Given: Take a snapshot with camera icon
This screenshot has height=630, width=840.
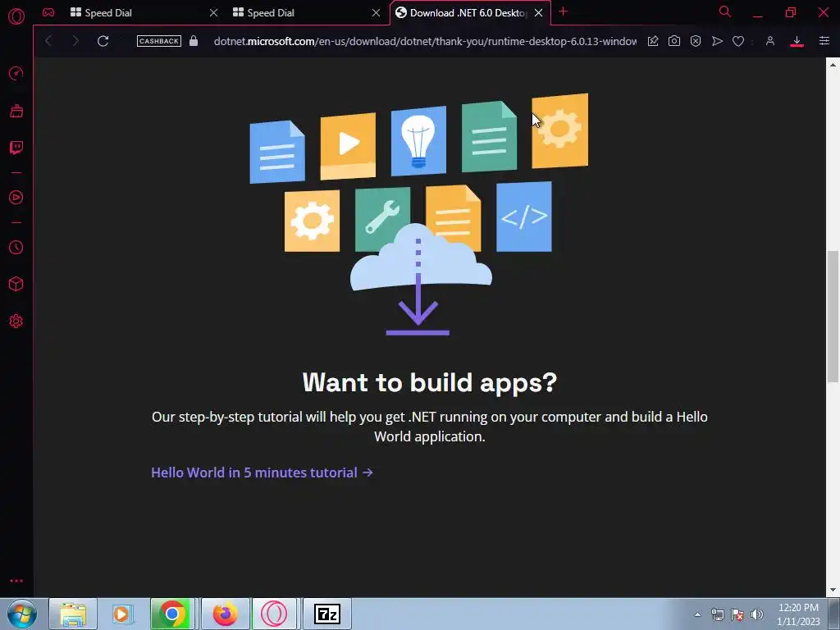Looking at the screenshot, I should coord(674,41).
